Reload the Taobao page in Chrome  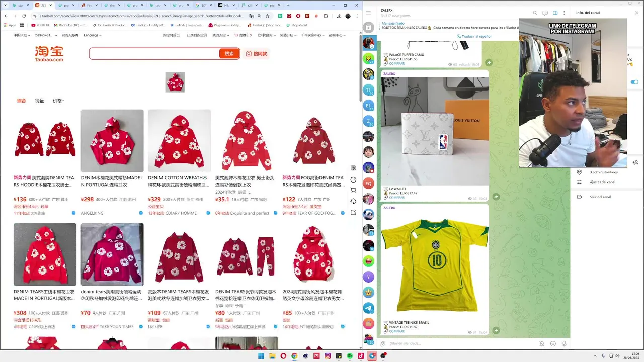point(24,16)
